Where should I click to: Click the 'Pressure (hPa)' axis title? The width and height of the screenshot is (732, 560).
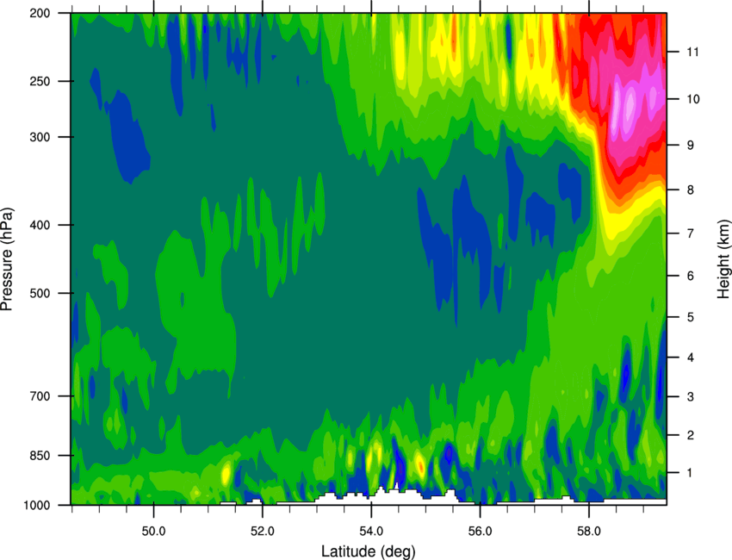coord(7,259)
